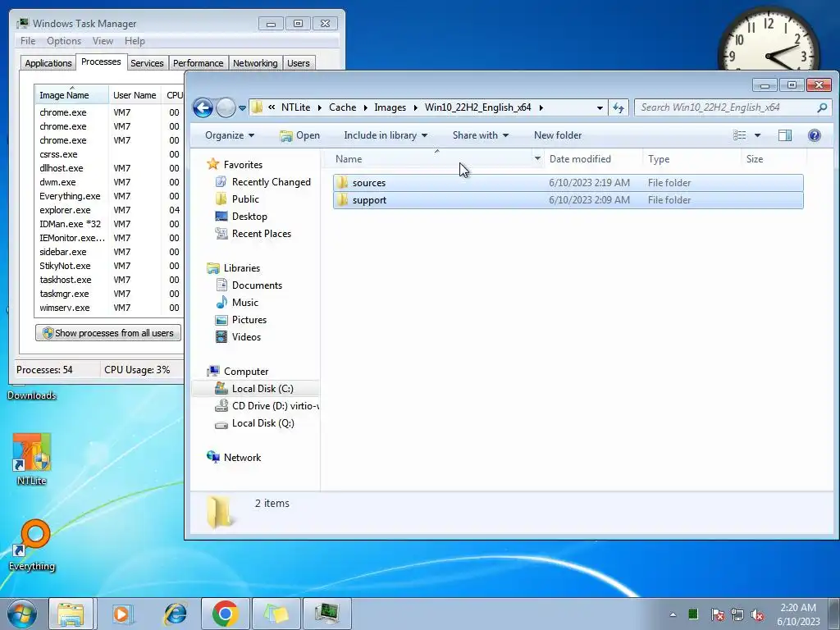Viewport: 840px width, 630px height.
Task: Select Network in navigation pane
Action: click(x=242, y=458)
